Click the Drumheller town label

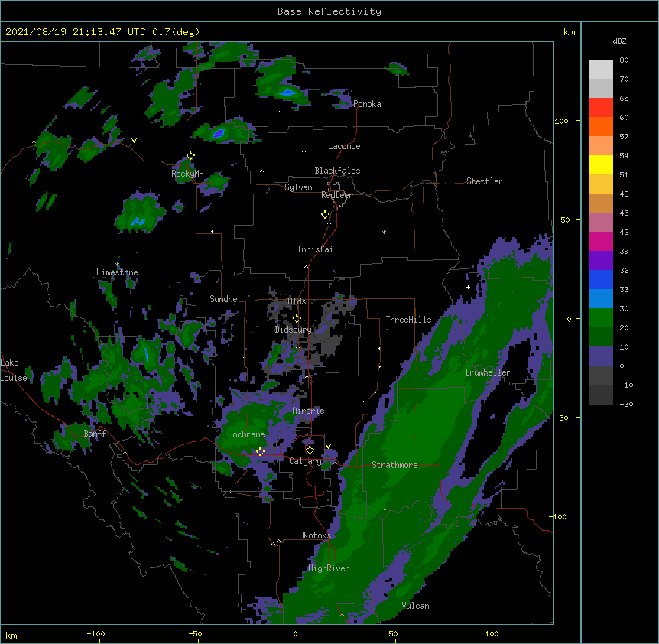[488, 372]
